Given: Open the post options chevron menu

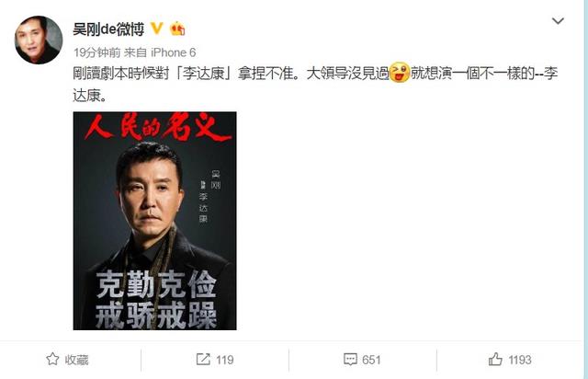Looking at the screenshot, I should click(558, 20).
